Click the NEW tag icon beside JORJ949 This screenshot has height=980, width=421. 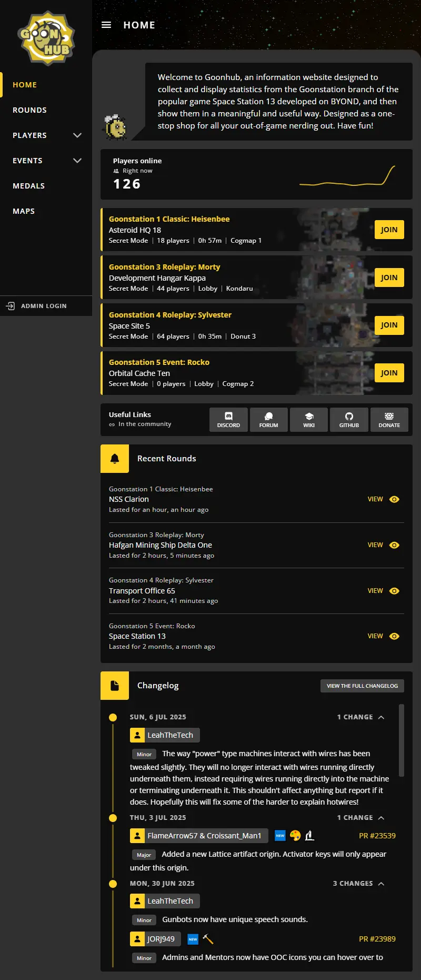(193, 939)
